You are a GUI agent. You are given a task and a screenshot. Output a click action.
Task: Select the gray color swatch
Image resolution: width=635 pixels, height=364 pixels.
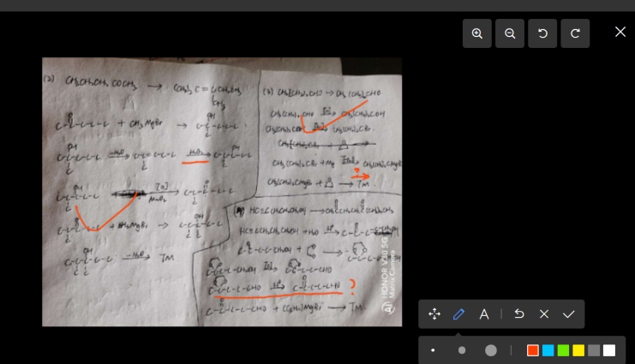[x=594, y=350]
